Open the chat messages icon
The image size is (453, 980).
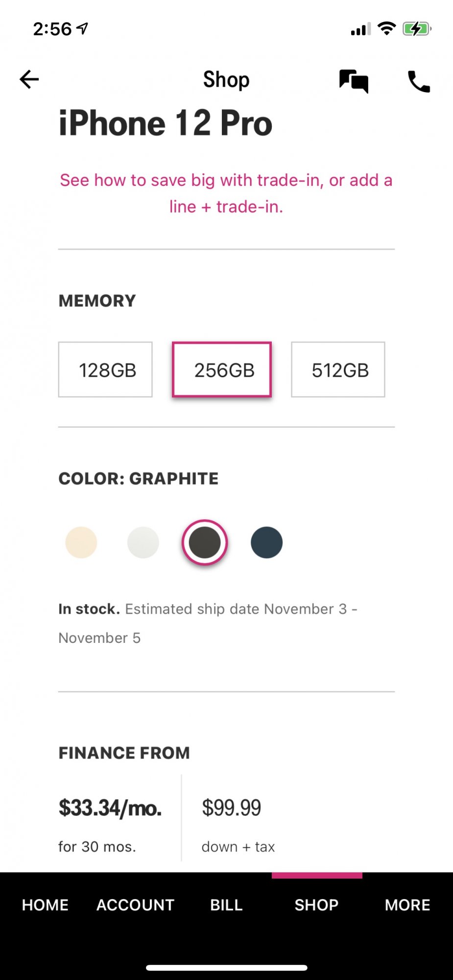354,81
